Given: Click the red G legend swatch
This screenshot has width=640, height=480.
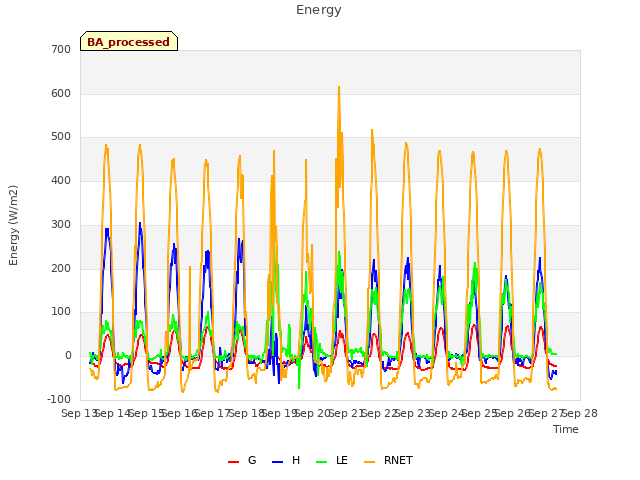Looking at the screenshot, I should pos(233,462).
